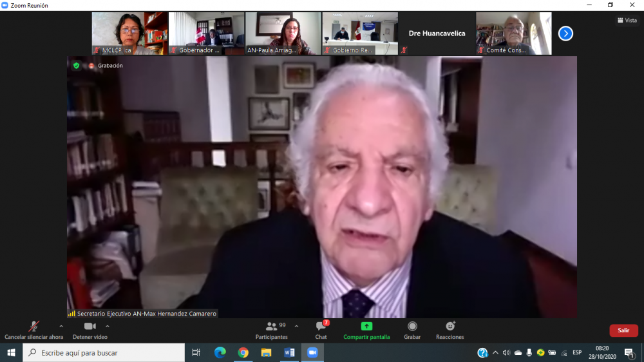644x362 pixels.
Task: Open system volume control in tray
Action: point(506,352)
